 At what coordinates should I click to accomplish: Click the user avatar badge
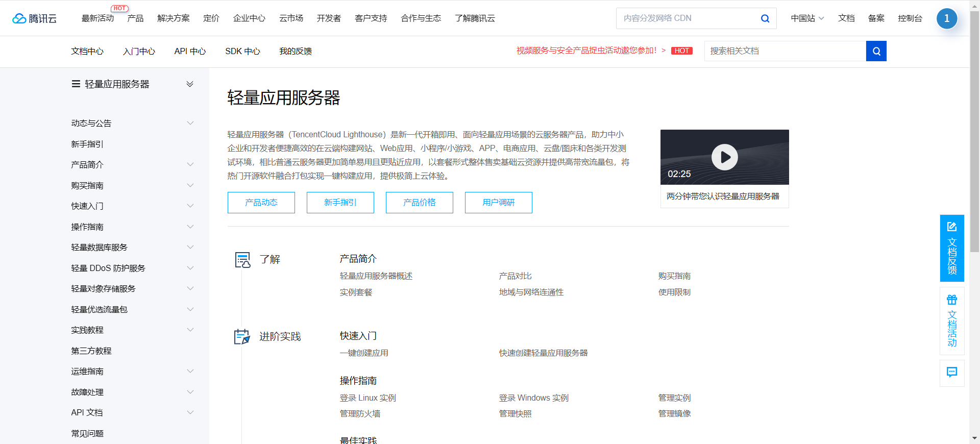946,18
